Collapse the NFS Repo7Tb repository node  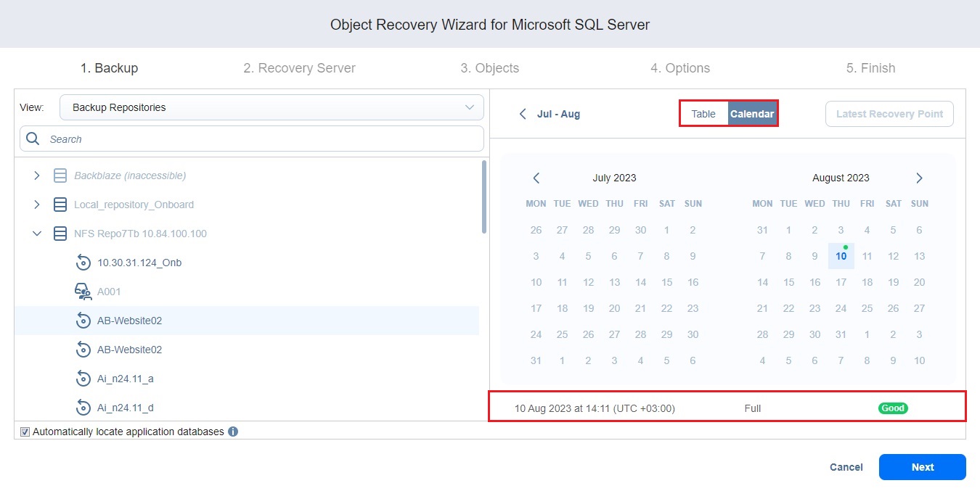point(37,234)
